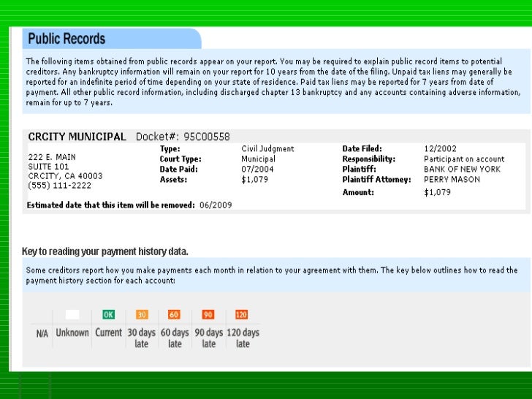Click the 222 E. MAIN address line
Image resolution: width=532 pixels, height=399 pixels.
click(x=52, y=157)
